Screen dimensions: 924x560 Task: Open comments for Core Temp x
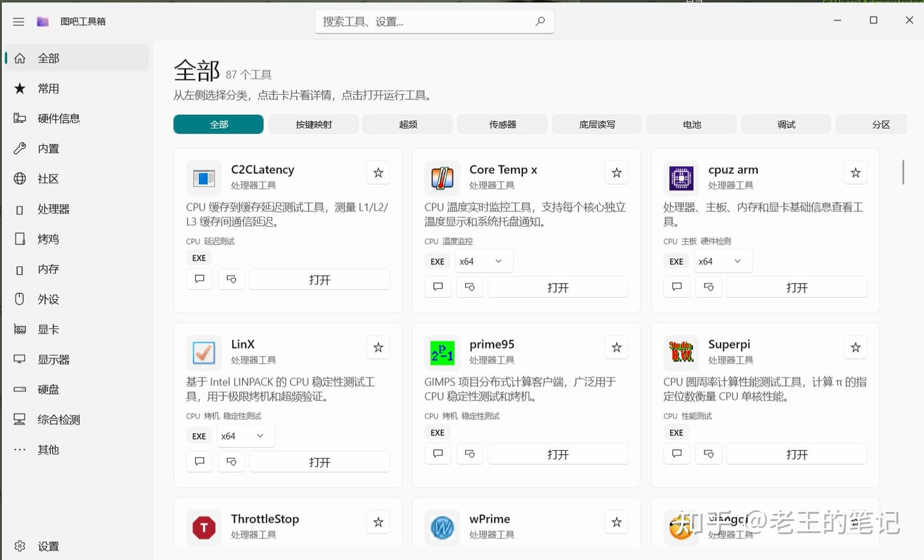pyautogui.click(x=438, y=287)
